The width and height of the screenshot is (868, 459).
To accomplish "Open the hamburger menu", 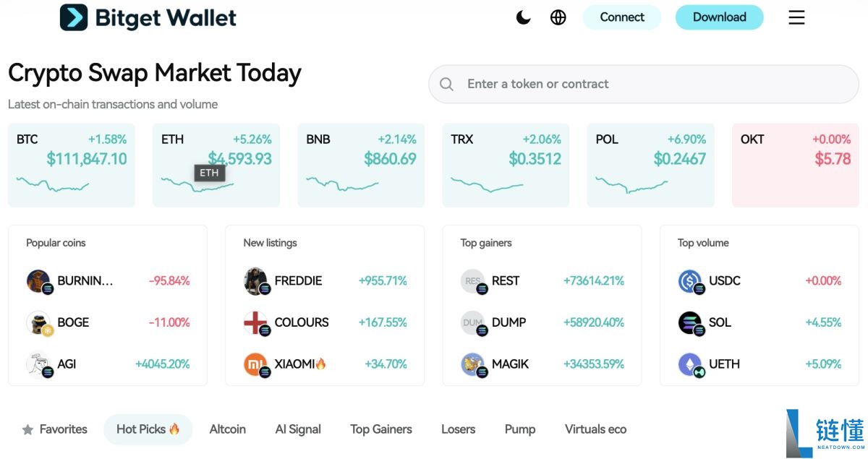I will pos(796,17).
